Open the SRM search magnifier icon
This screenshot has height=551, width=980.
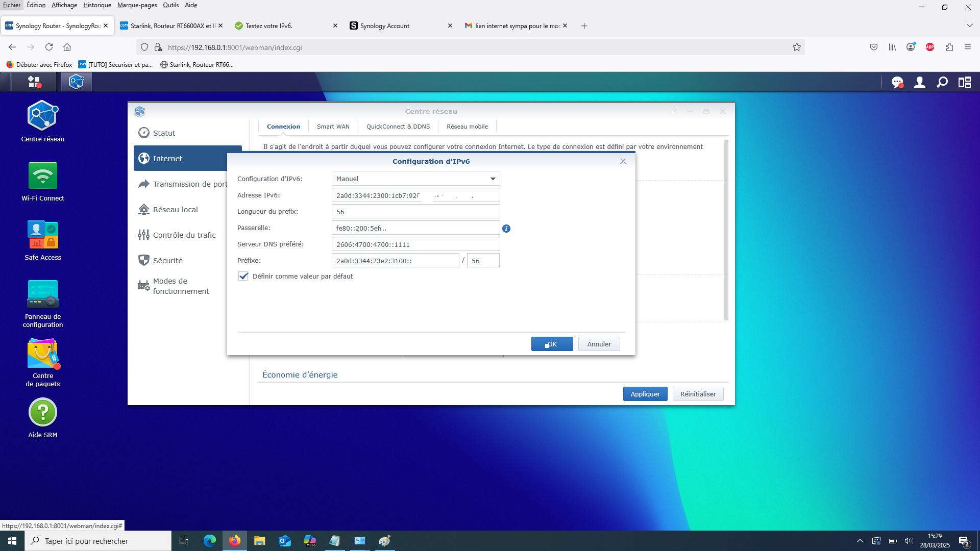pyautogui.click(x=942, y=82)
